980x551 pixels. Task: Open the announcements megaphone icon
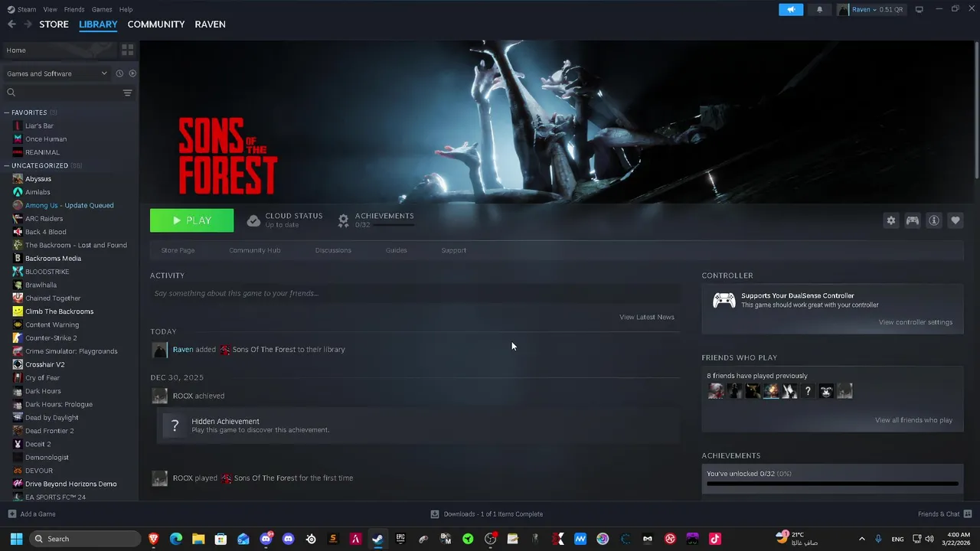(791, 9)
